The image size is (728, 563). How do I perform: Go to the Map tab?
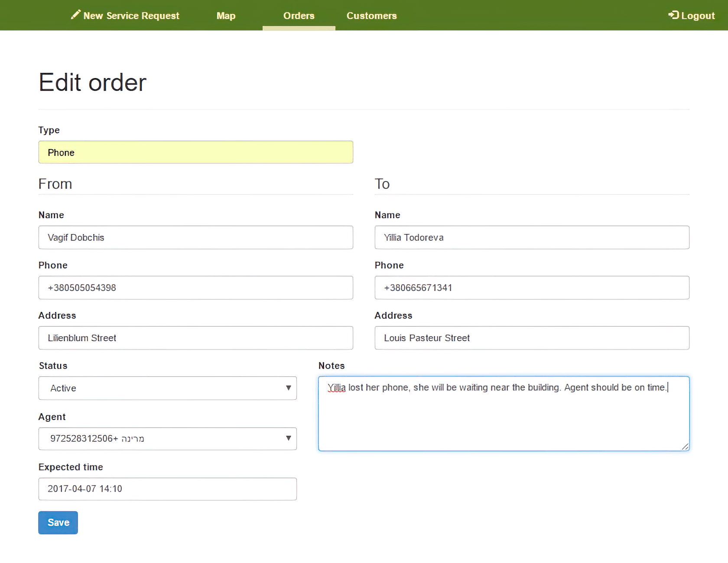(226, 16)
